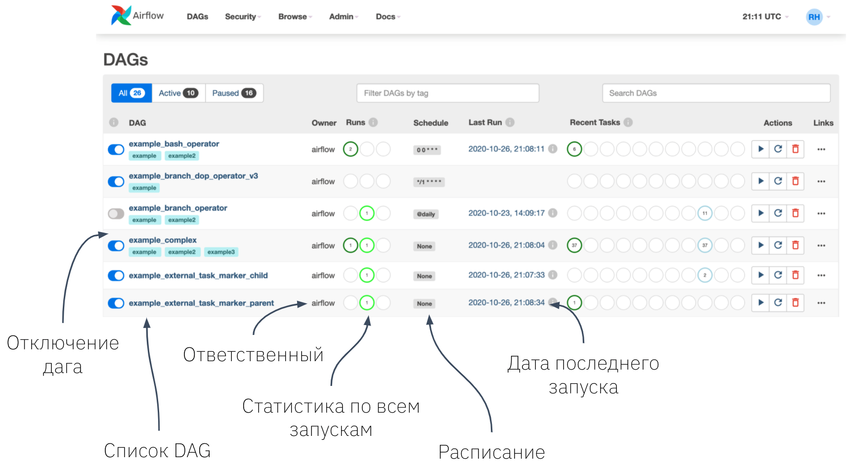
Task: Open the example_complex DAG link
Action: pyautogui.click(x=163, y=240)
